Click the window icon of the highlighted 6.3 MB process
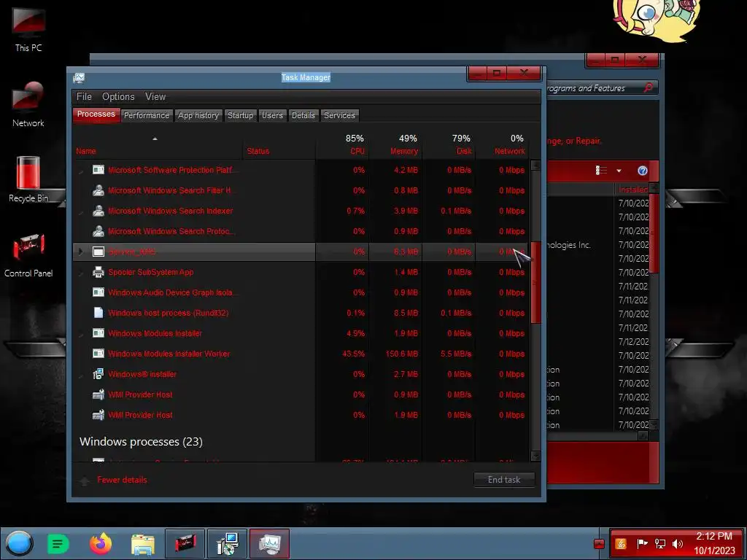This screenshot has height=560, width=747. click(x=98, y=252)
